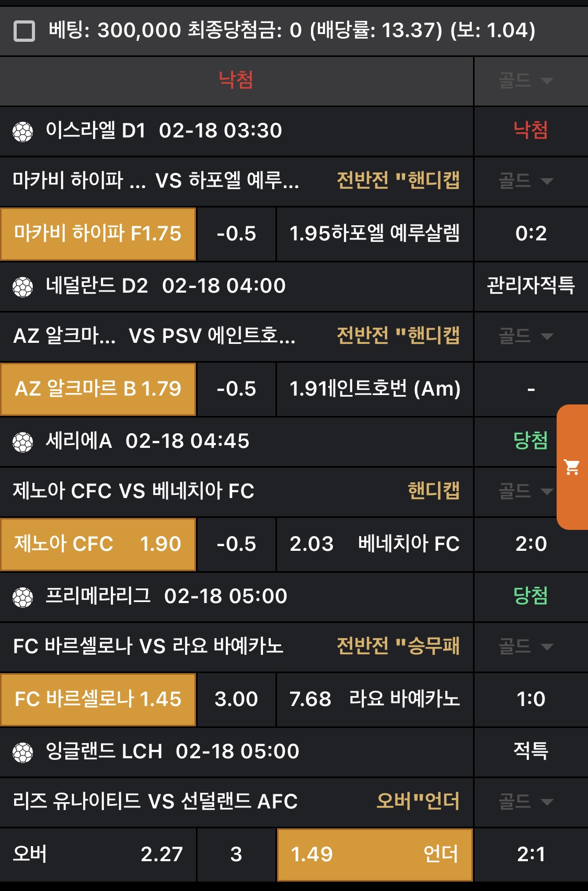Screen dimensions: 588x891
Task: Select the AZ 알크마르 B 1.79 pick
Action: click(98, 389)
